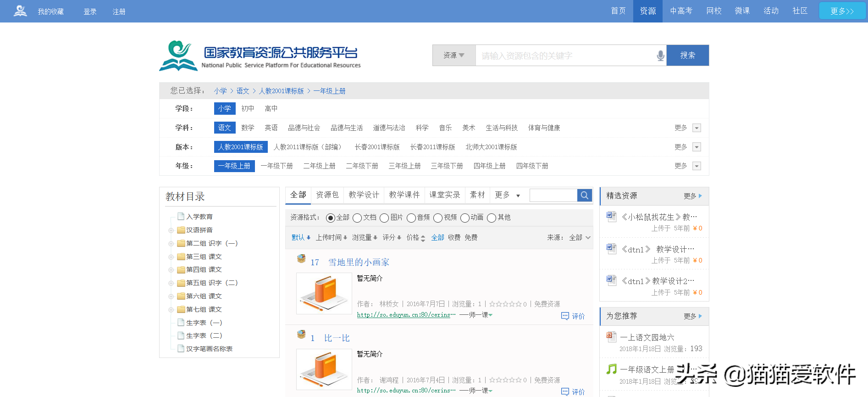Click the 评价 comment icon for 雪地里的小画家
868x397 pixels.
click(x=565, y=316)
